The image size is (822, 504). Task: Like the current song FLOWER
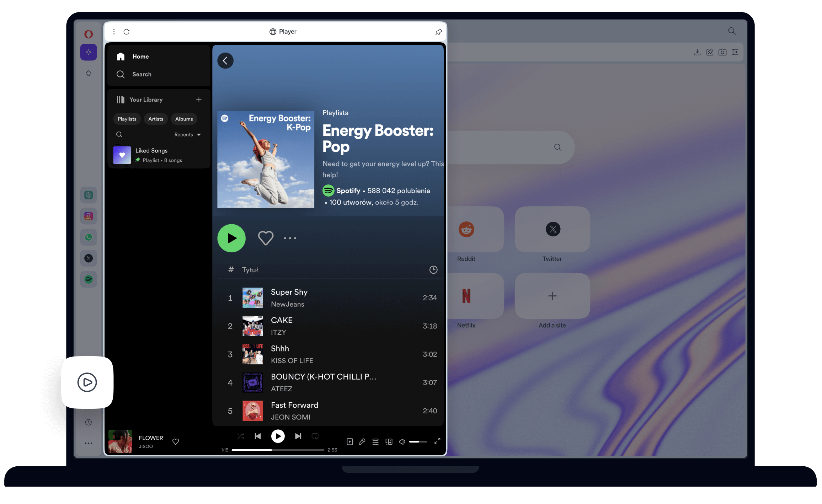pos(176,441)
